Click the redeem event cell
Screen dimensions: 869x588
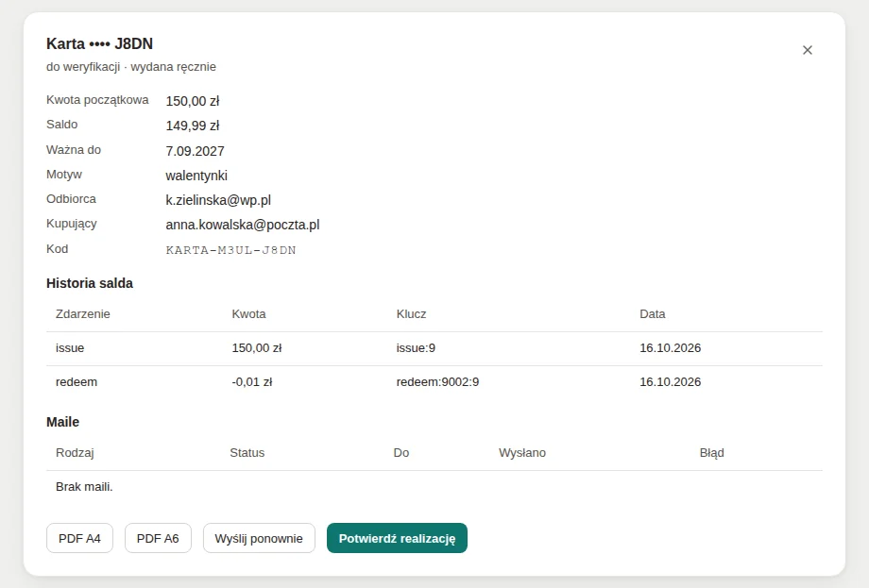[x=77, y=382]
